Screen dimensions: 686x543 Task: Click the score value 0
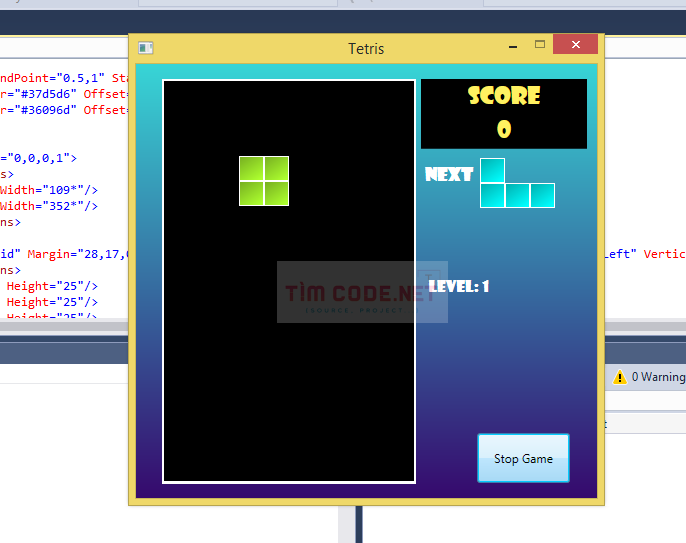[504, 129]
